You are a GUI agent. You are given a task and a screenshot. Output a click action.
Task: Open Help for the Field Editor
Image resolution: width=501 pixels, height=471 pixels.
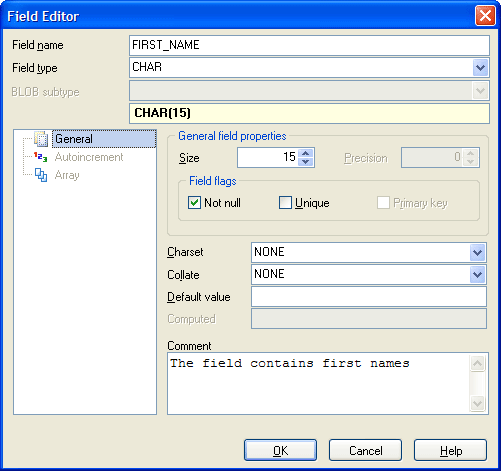click(x=450, y=450)
